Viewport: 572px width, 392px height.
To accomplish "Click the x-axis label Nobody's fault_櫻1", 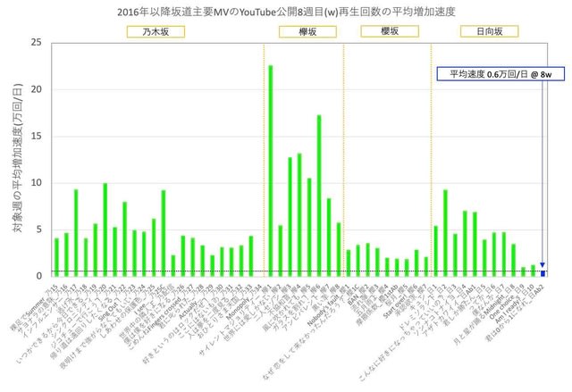I will [x=327, y=306].
